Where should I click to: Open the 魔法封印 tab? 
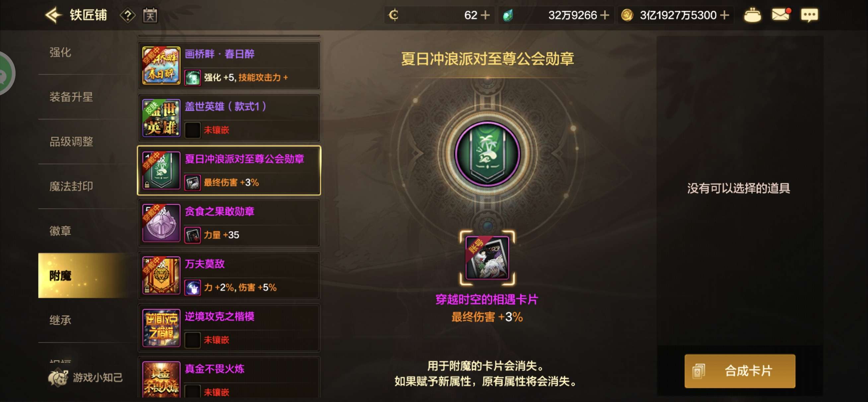click(71, 186)
